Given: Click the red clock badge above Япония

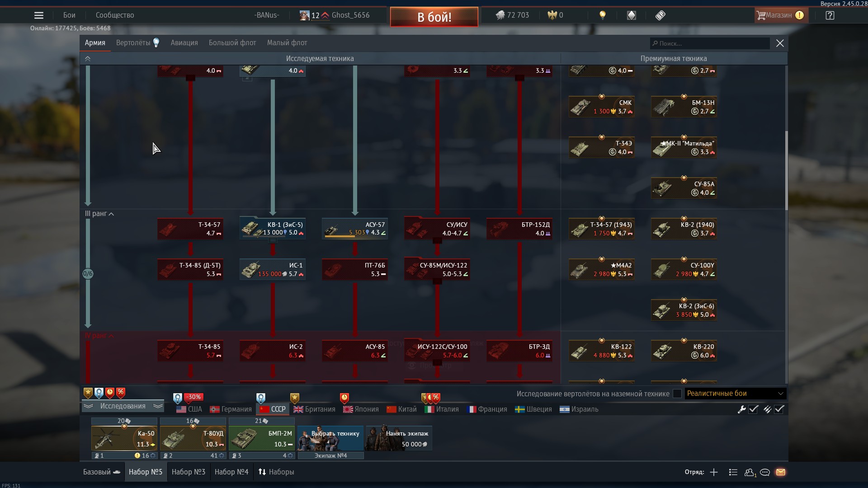Looking at the screenshot, I should (x=344, y=398).
